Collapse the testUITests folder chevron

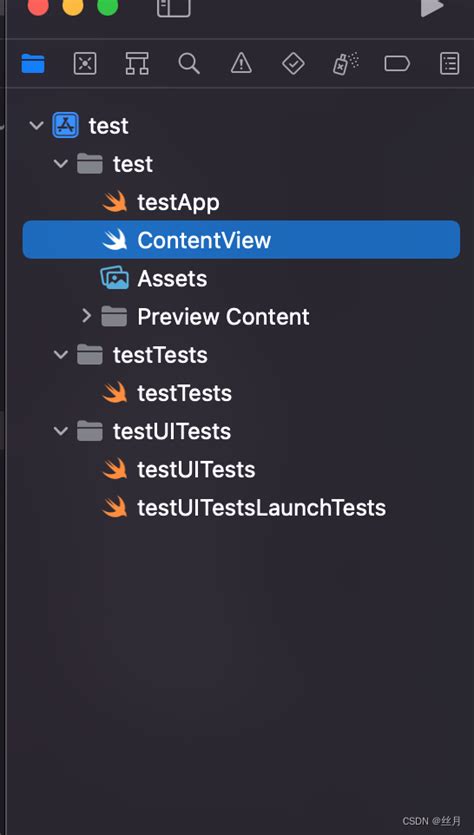pyautogui.click(x=61, y=431)
